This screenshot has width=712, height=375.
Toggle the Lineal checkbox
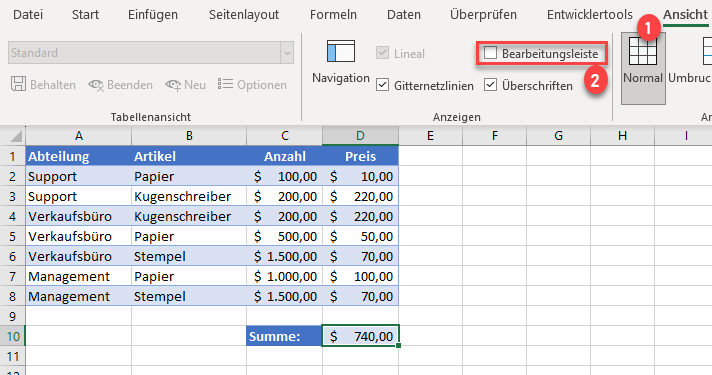click(x=382, y=53)
